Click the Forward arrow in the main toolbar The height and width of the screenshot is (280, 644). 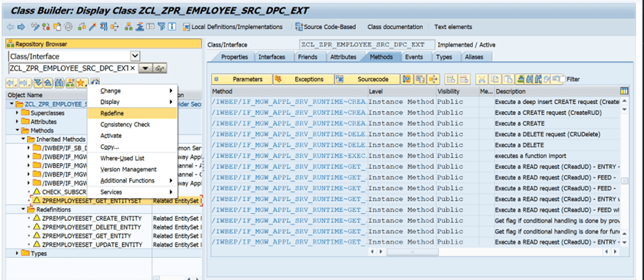pos(21,27)
